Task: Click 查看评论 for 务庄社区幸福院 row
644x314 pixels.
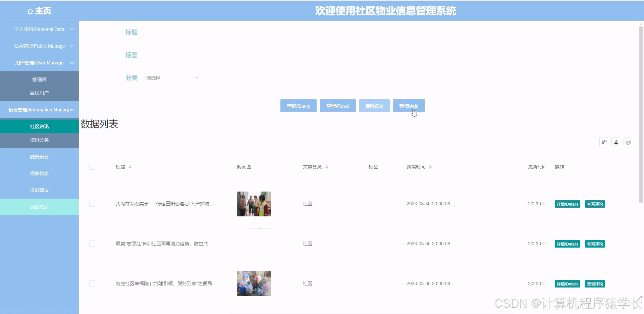Action: [x=595, y=284]
